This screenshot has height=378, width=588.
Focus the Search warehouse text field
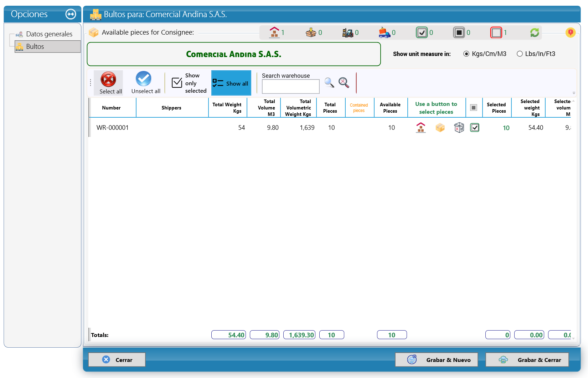point(290,86)
